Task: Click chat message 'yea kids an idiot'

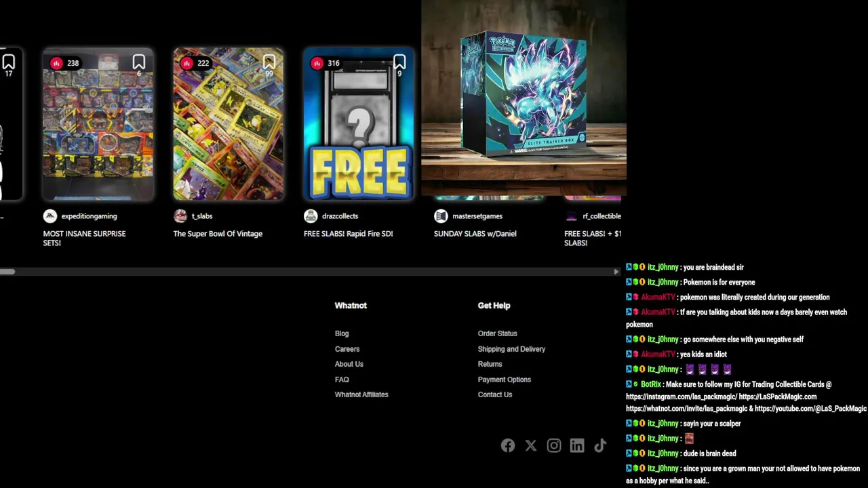Action: click(x=703, y=354)
